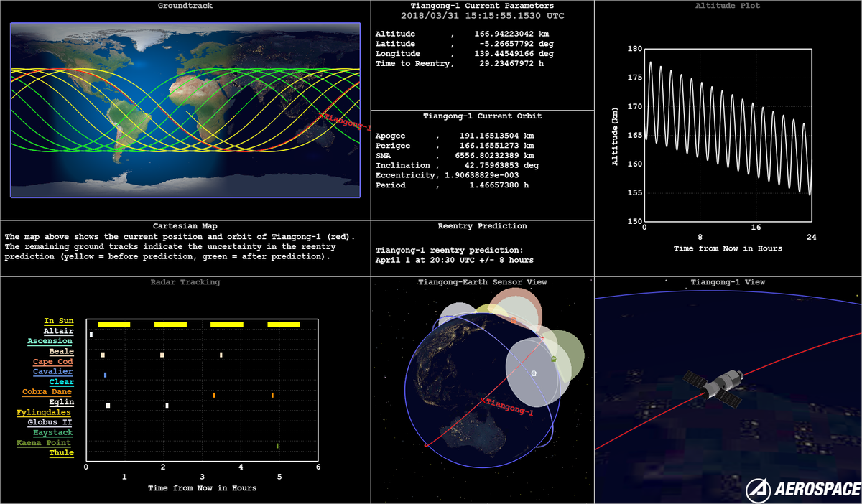This screenshot has width=862, height=504.
Task: Click the red Tiangong-1 marker on the groundtrack map
Action: point(320,113)
